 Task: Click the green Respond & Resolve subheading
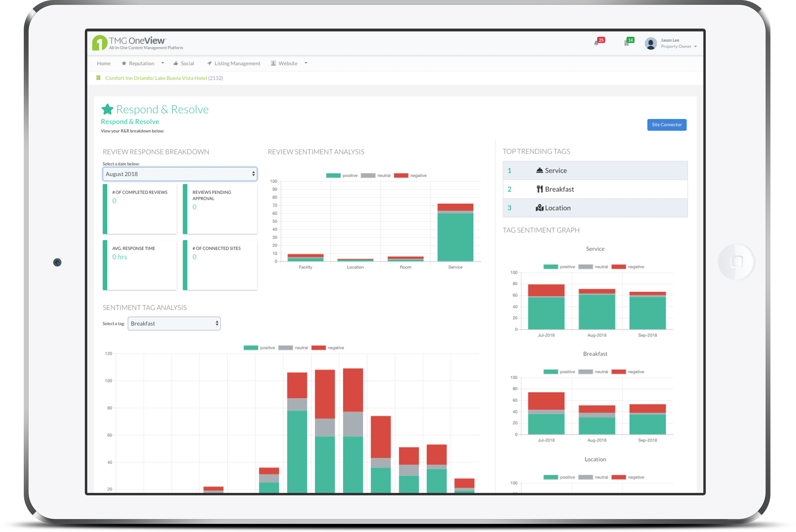click(130, 121)
